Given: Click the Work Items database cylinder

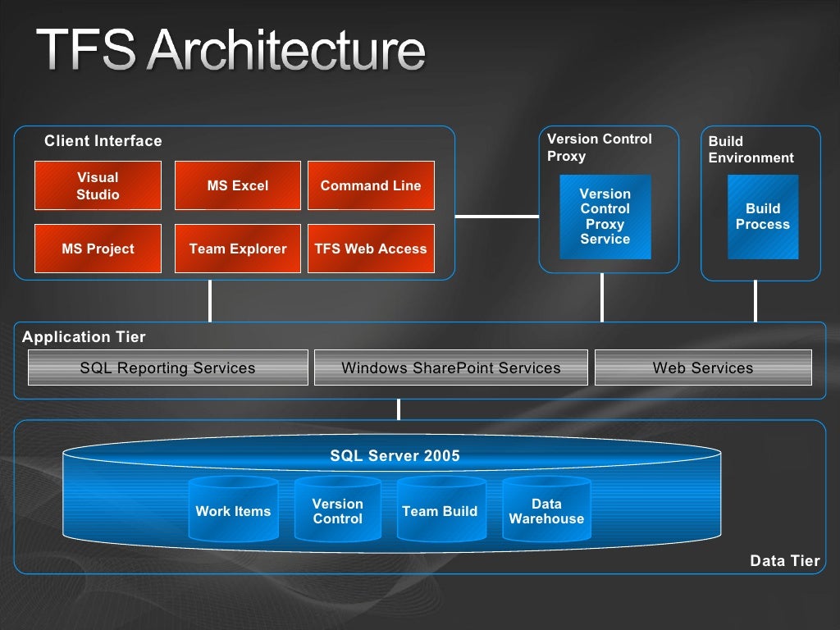Looking at the screenshot, I should (x=233, y=509).
